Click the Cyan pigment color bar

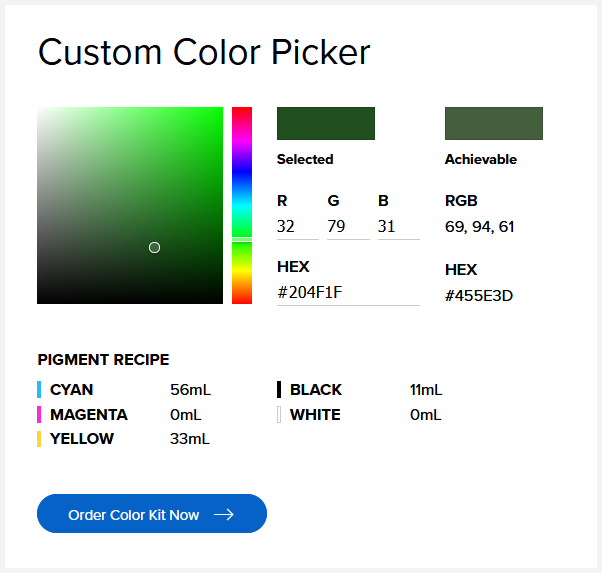click(x=39, y=390)
